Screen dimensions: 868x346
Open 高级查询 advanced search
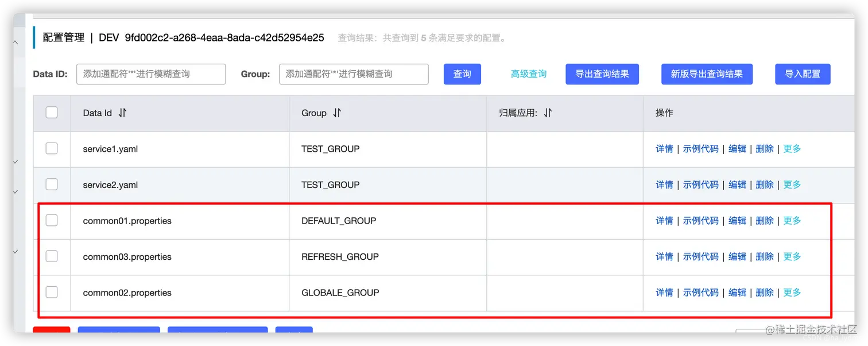(529, 74)
